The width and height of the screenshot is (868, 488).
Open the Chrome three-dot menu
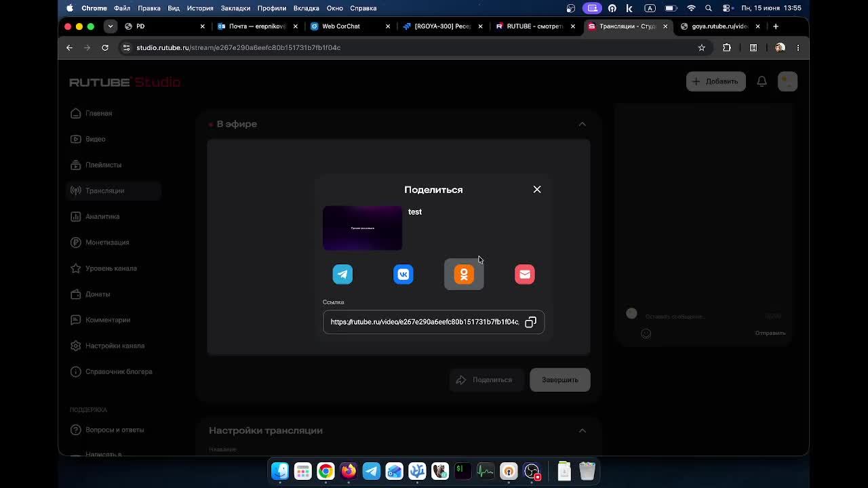[797, 47]
